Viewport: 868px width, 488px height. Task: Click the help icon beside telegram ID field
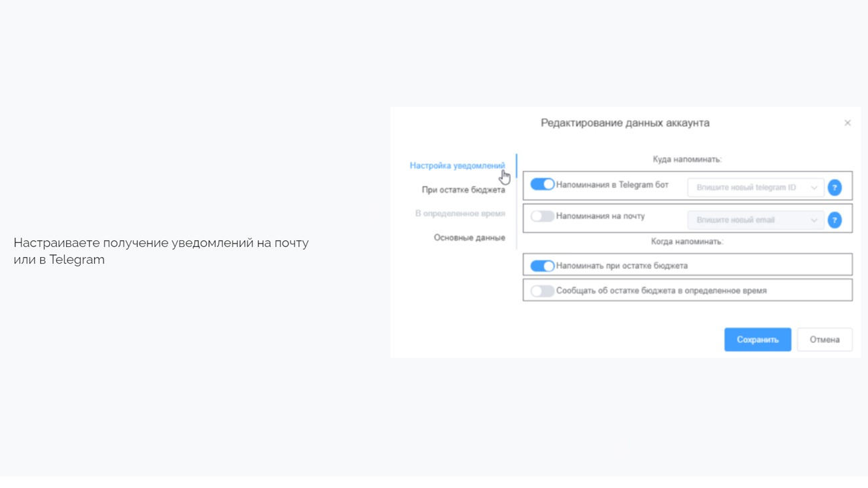pyautogui.click(x=835, y=188)
